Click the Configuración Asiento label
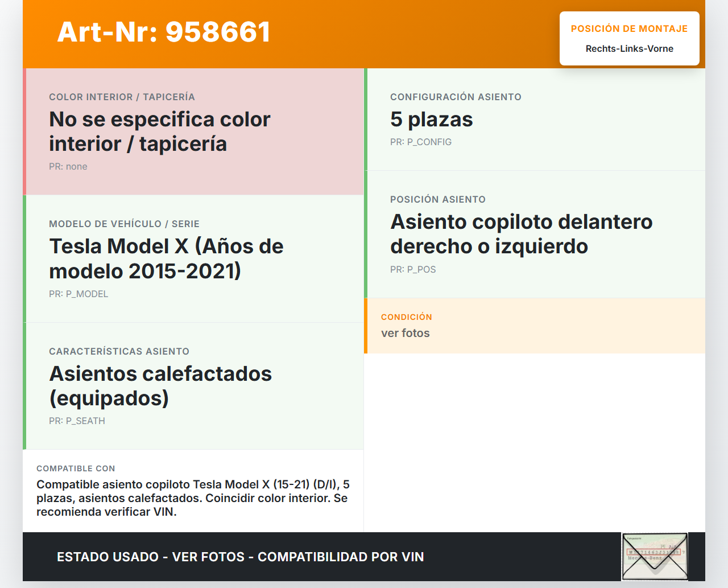The width and height of the screenshot is (728, 588). pyautogui.click(x=456, y=97)
